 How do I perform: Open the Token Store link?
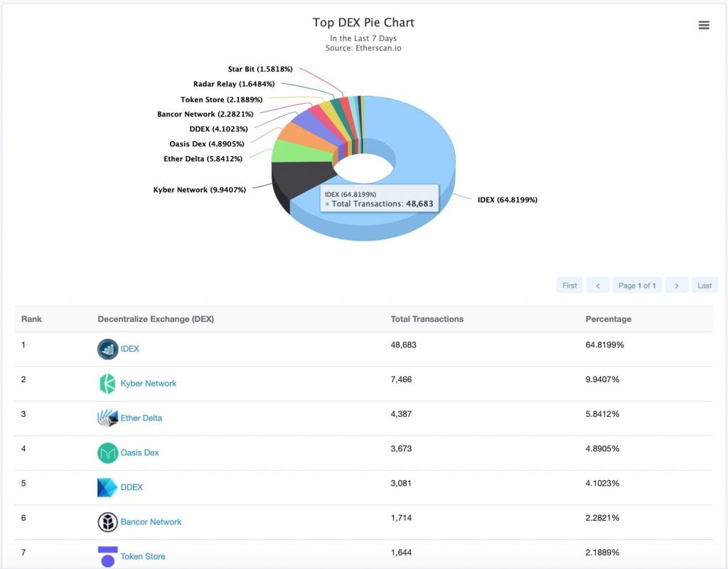143,556
